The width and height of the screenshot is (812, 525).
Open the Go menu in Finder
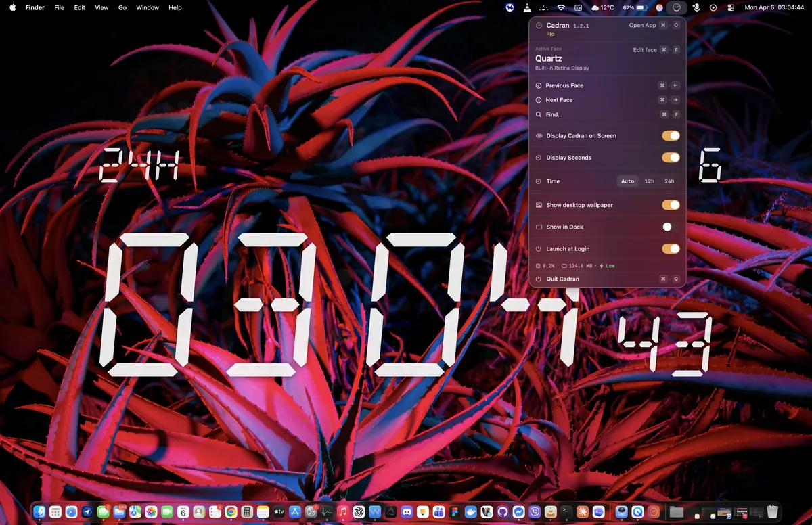122,7
